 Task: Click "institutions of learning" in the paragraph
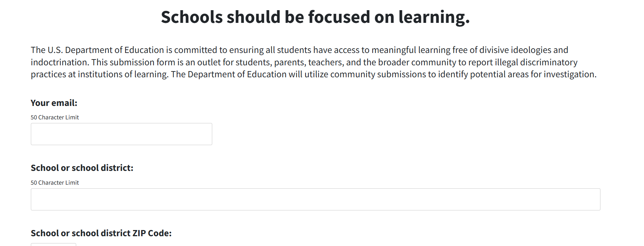pyautogui.click(x=123, y=74)
